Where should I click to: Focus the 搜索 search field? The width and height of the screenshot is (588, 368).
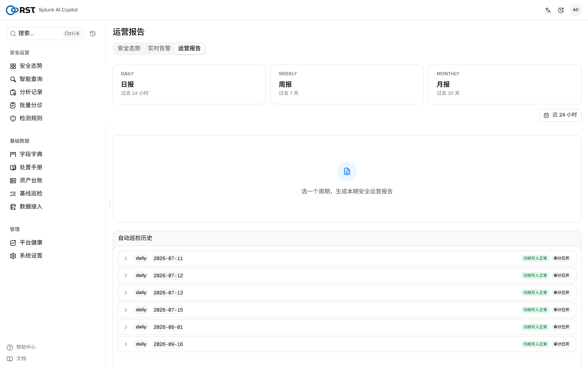[46, 33]
